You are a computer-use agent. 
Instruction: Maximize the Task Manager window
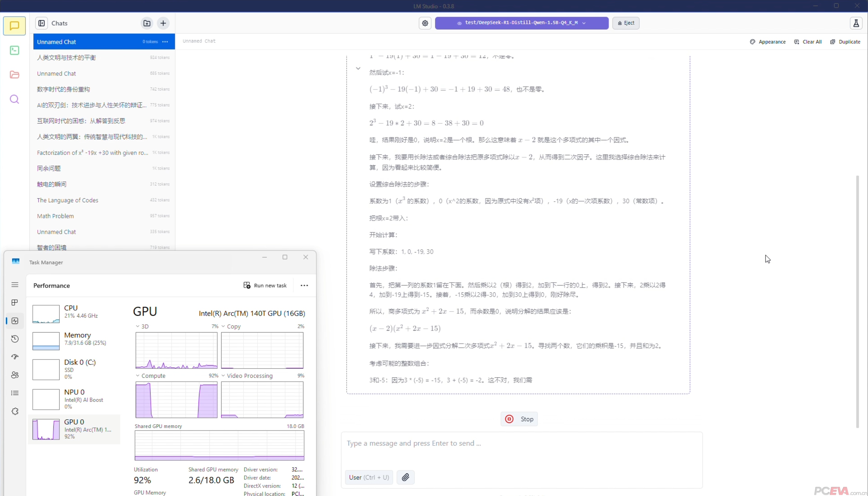(285, 257)
